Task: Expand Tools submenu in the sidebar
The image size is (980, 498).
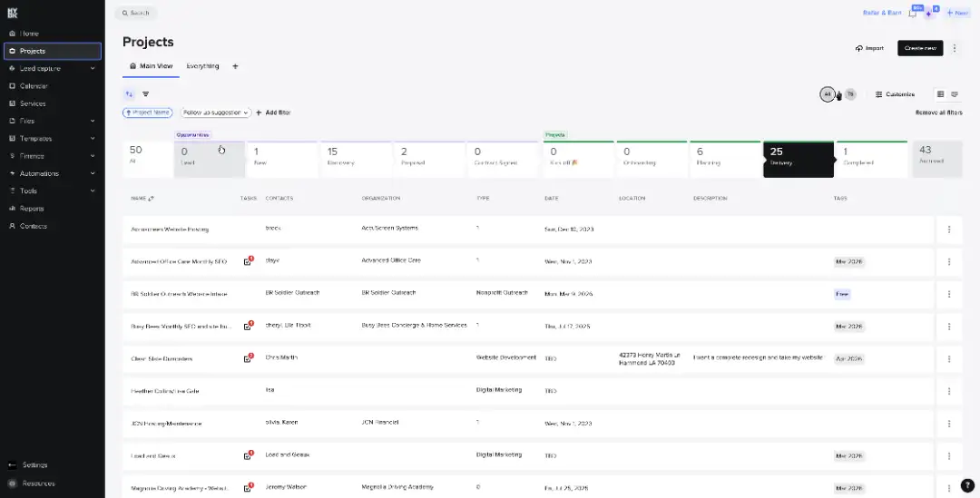Action: pos(92,191)
